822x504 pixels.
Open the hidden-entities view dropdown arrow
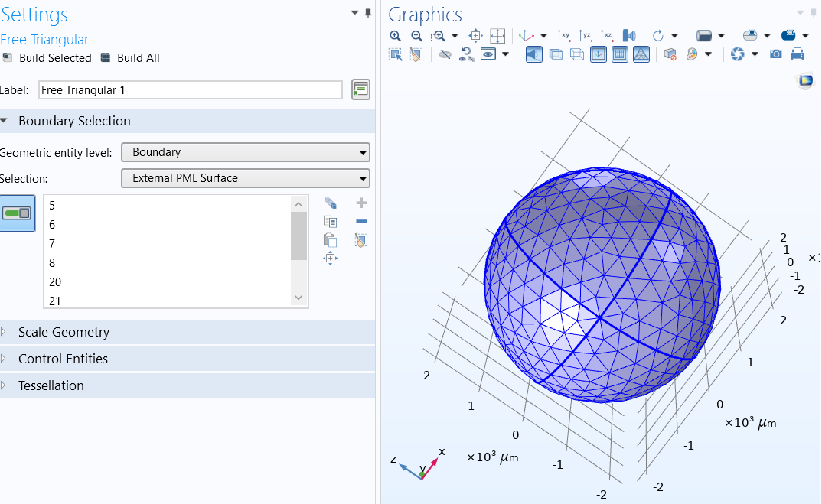pos(505,54)
